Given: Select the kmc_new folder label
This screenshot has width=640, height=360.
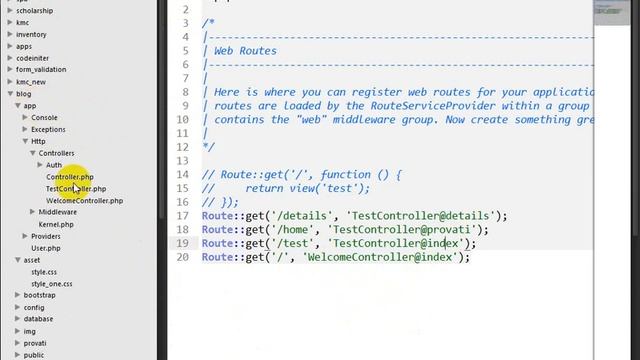Looking at the screenshot, I should 31,82.
